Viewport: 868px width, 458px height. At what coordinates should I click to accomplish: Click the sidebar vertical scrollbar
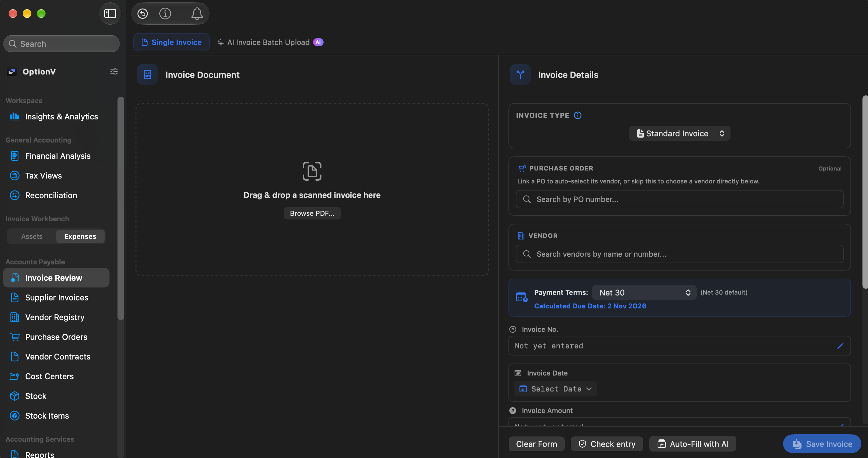coord(121,208)
